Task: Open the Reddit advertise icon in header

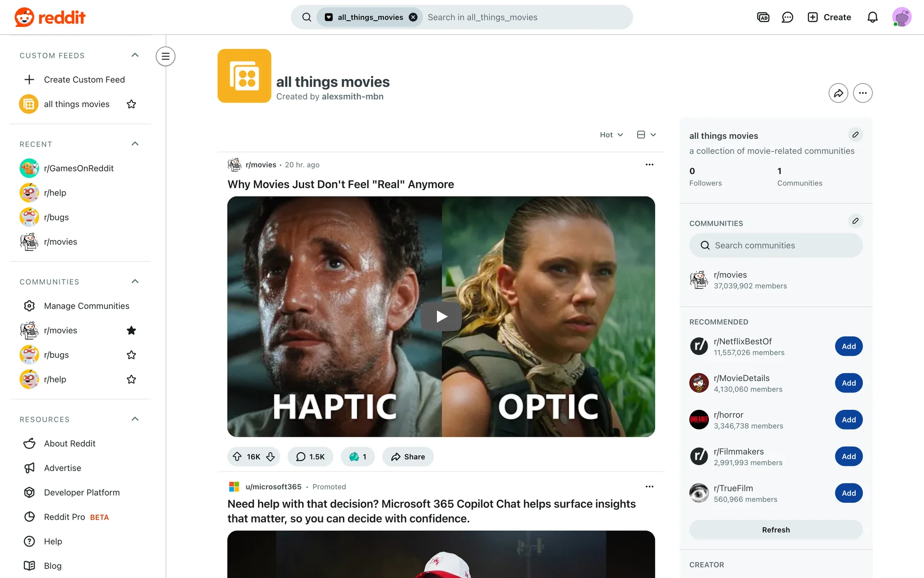Action: click(x=763, y=17)
